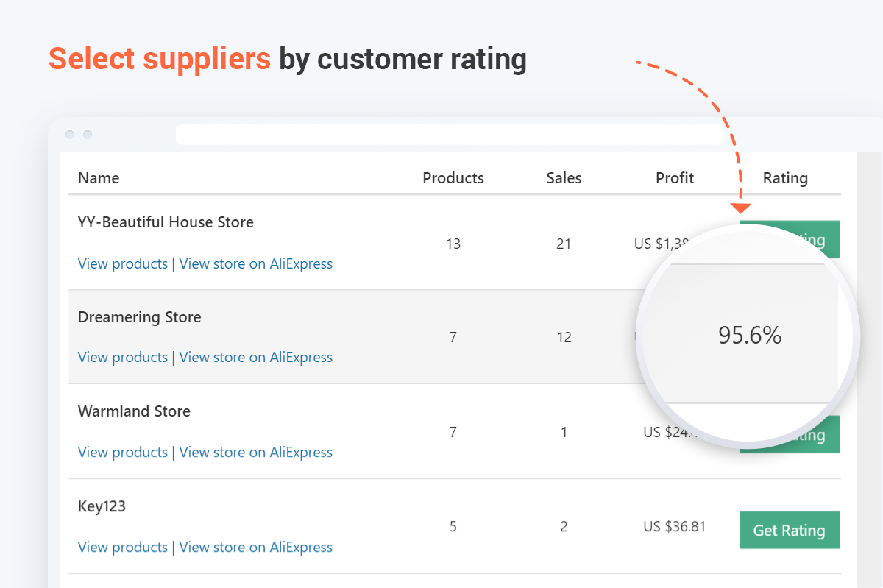The image size is (883, 588).
Task: Click the second browser window dot
Action: [x=88, y=135]
